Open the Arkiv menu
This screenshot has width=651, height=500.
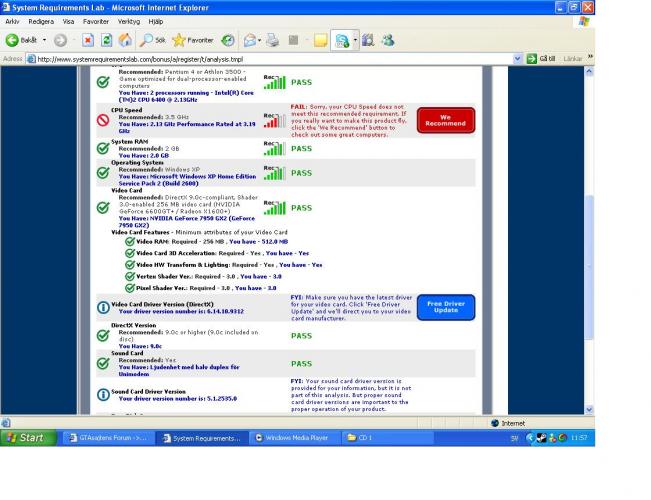12,21
